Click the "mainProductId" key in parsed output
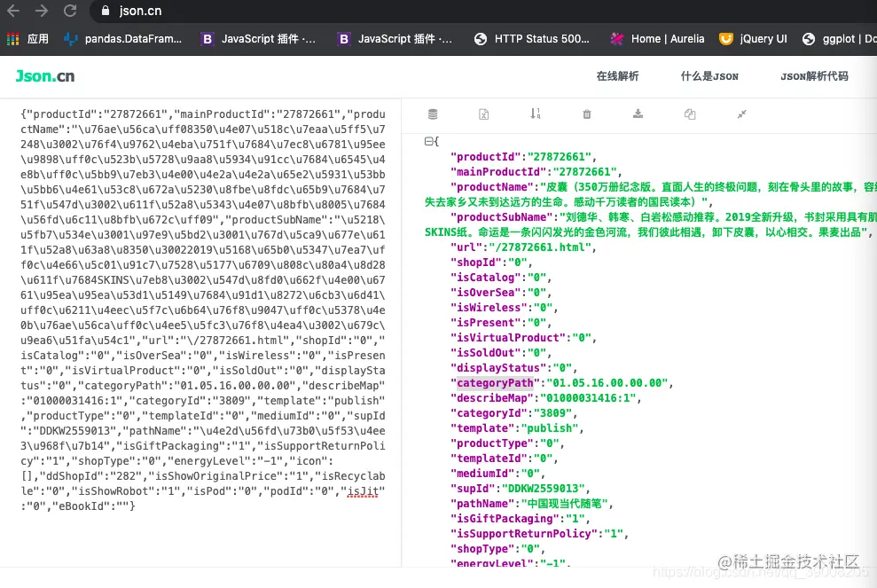The image size is (877, 588). 498,172
